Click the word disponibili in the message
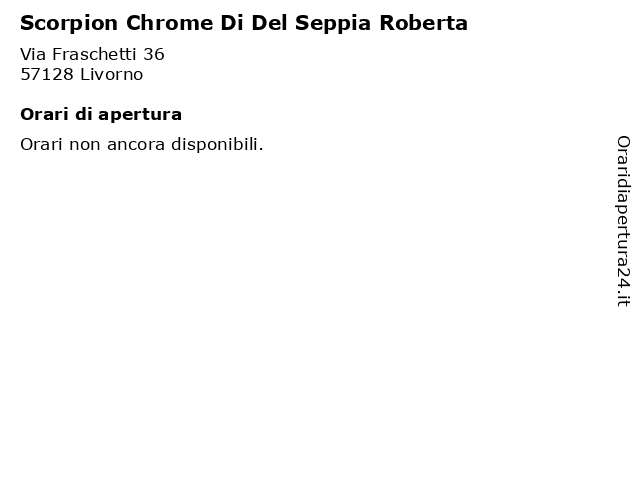640x480 pixels. point(216,145)
